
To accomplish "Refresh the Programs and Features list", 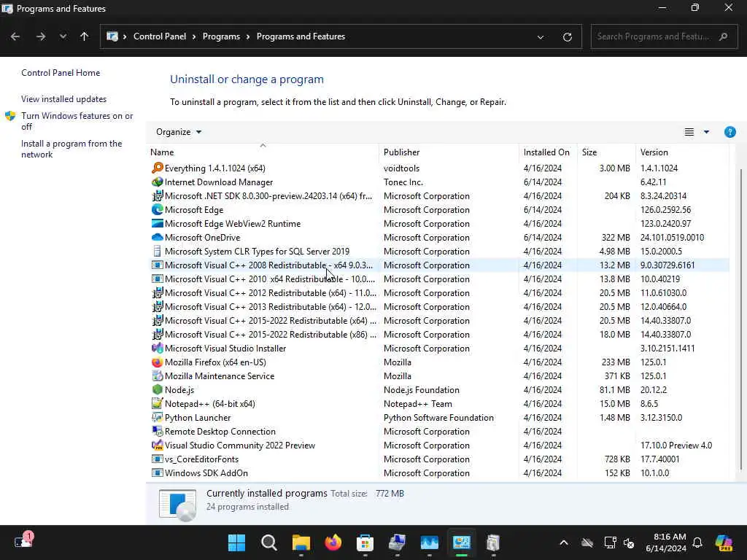I will [x=567, y=36].
